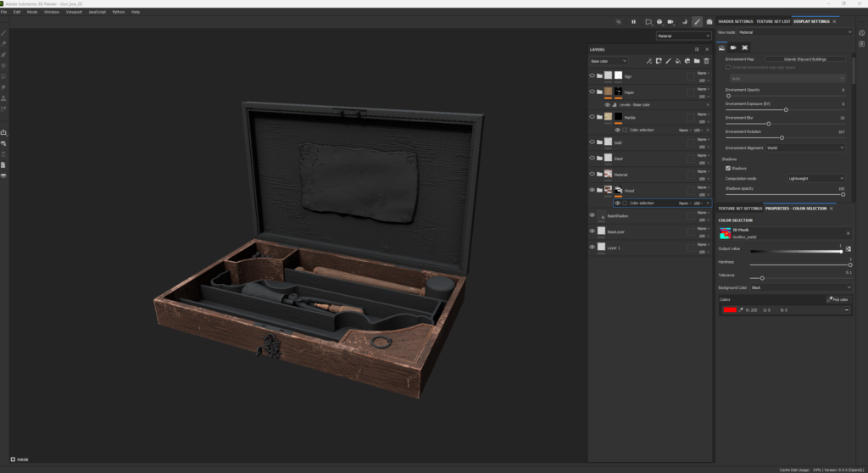Hide the Sign layer folder
Image resolution: width=868 pixels, height=473 pixels.
point(592,76)
